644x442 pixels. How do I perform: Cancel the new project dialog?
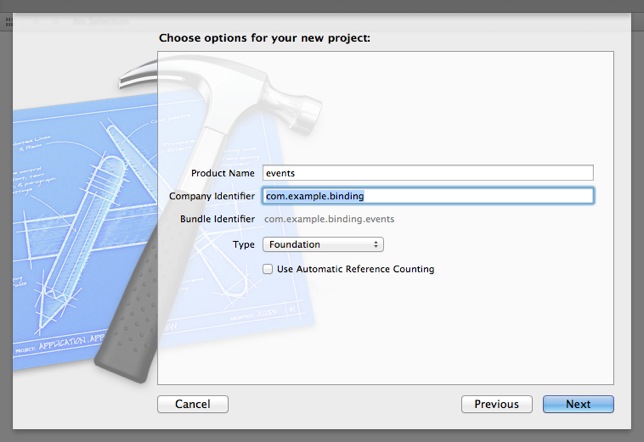[x=193, y=404]
